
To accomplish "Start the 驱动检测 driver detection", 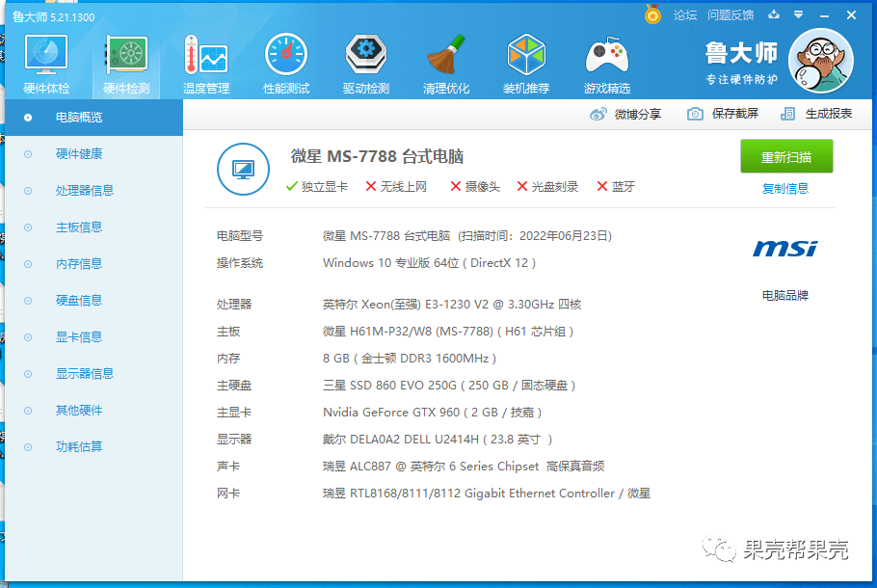I will pyautogui.click(x=365, y=63).
